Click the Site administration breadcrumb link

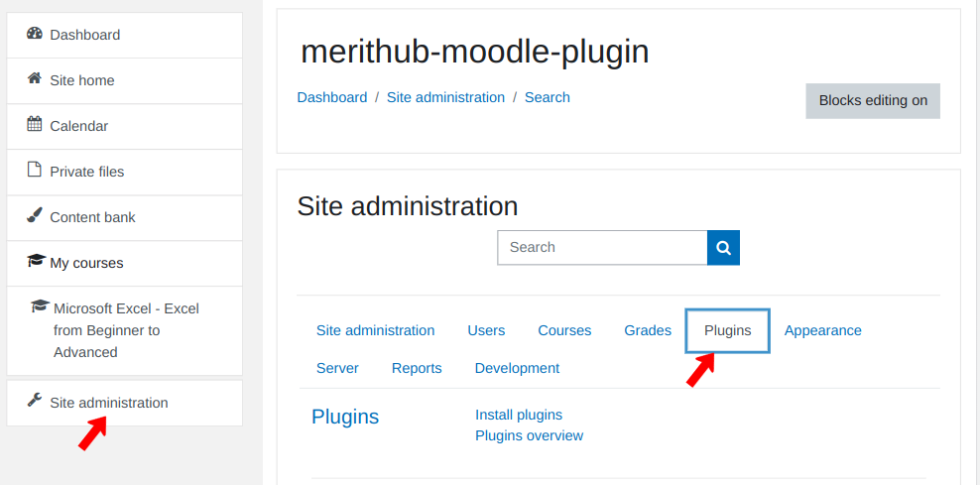pos(445,97)
